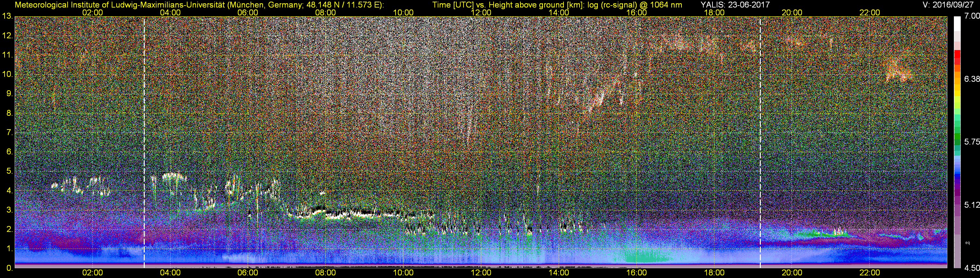Click the 6.38 color scale label
This screenshot has height=278, width=980.
tap(972, 79)
